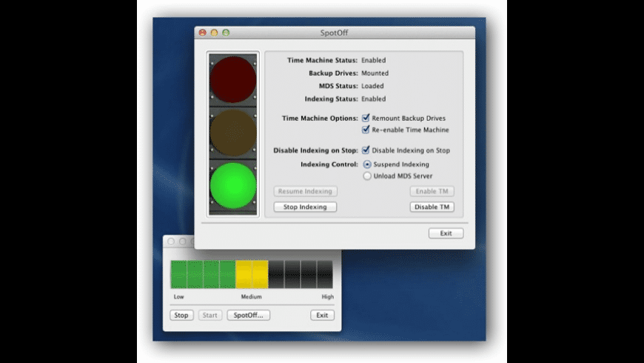Exit the SpotOff main window

pyautogui.click(x=446, y=233)
